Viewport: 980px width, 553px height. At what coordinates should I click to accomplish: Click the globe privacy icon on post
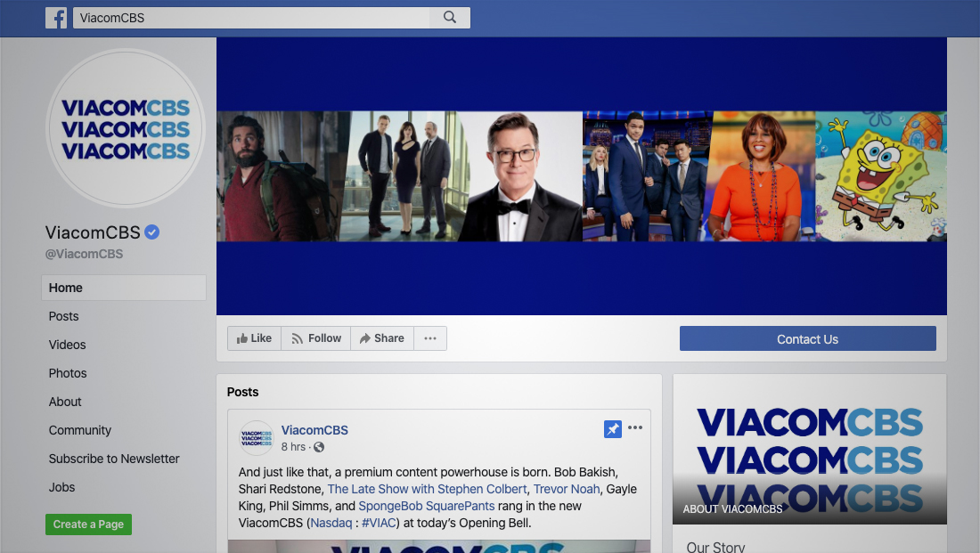click(x=319, y=447)
